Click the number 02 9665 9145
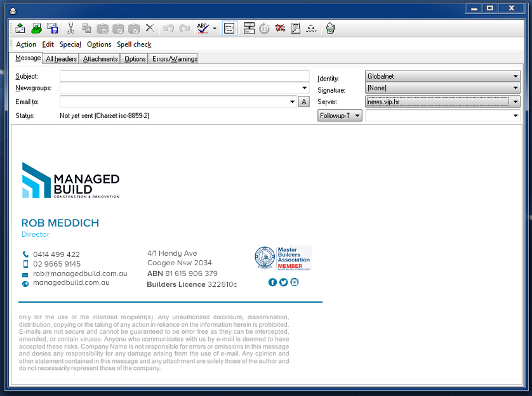Viewport: 532px width, 396px height. (x=57, y=264)
